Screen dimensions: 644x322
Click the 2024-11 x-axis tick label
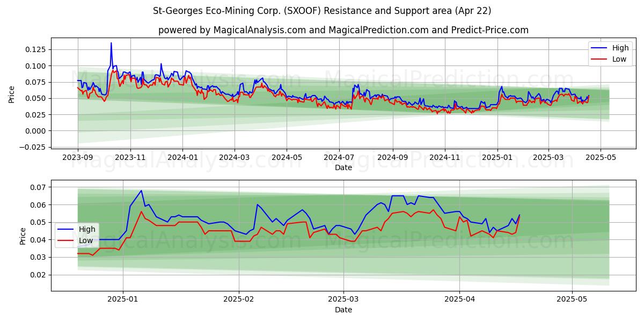pyautogui.click(x=444, y=157)
